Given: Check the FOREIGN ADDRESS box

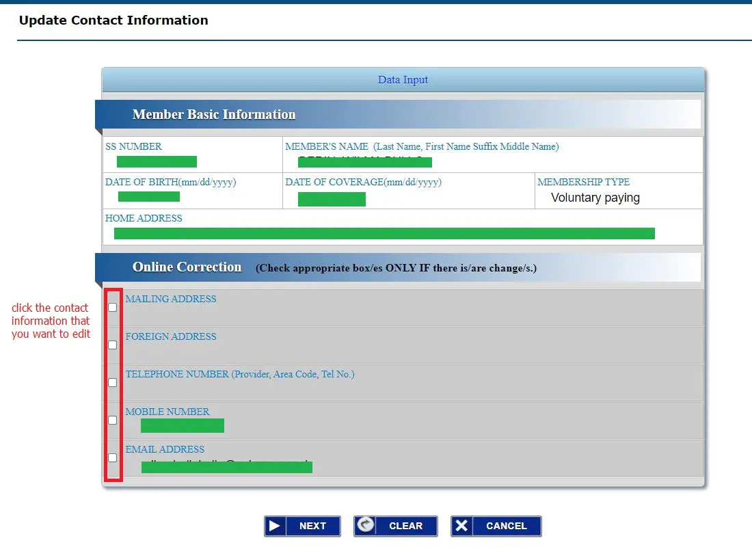Looking at the screenshot, I should pos(112,345).
